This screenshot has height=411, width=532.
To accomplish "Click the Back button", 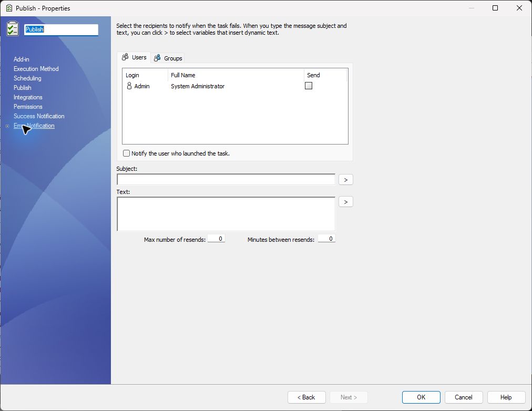I will (306, 397).
